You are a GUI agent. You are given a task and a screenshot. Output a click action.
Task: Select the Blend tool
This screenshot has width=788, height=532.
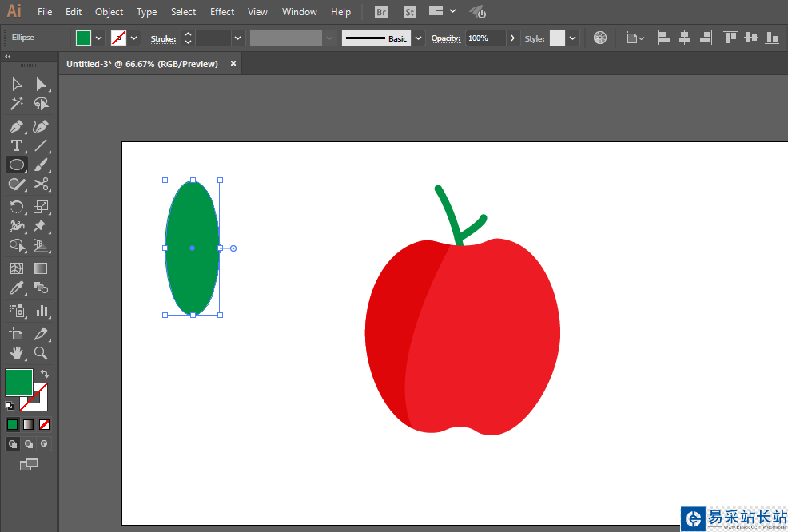(x=41, y=288)
